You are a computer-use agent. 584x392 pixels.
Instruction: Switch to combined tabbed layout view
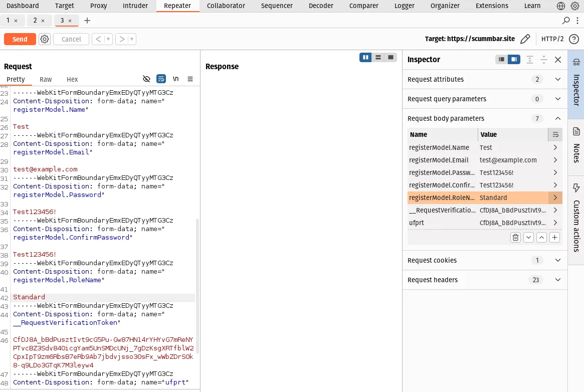coord(391,57)
